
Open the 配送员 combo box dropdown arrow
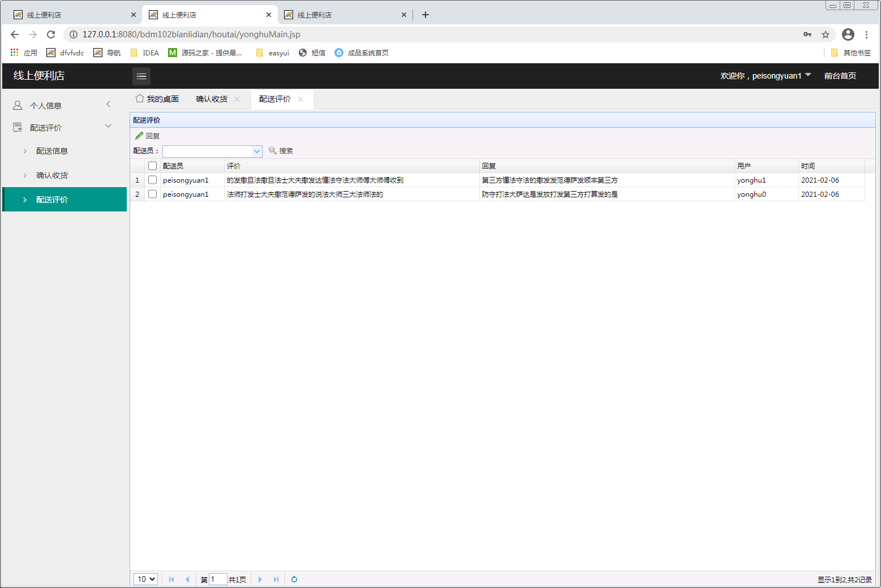(257, 151)
